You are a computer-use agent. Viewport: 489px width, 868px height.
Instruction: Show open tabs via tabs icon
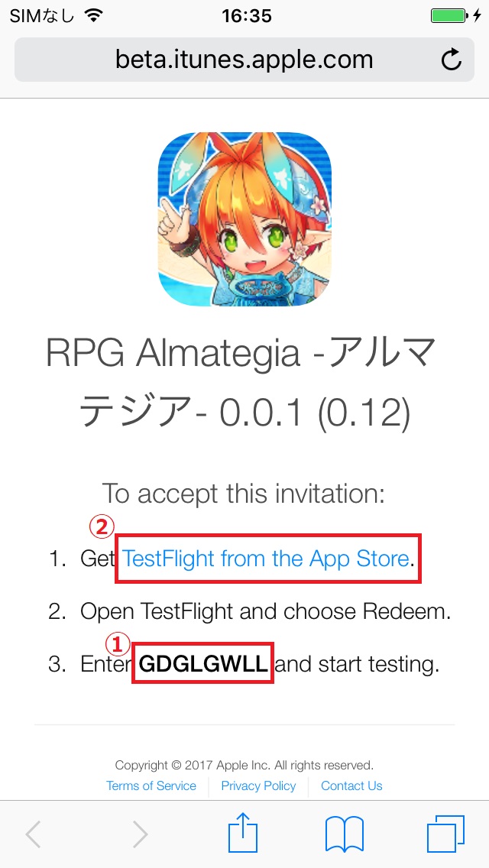pos(445,834)
